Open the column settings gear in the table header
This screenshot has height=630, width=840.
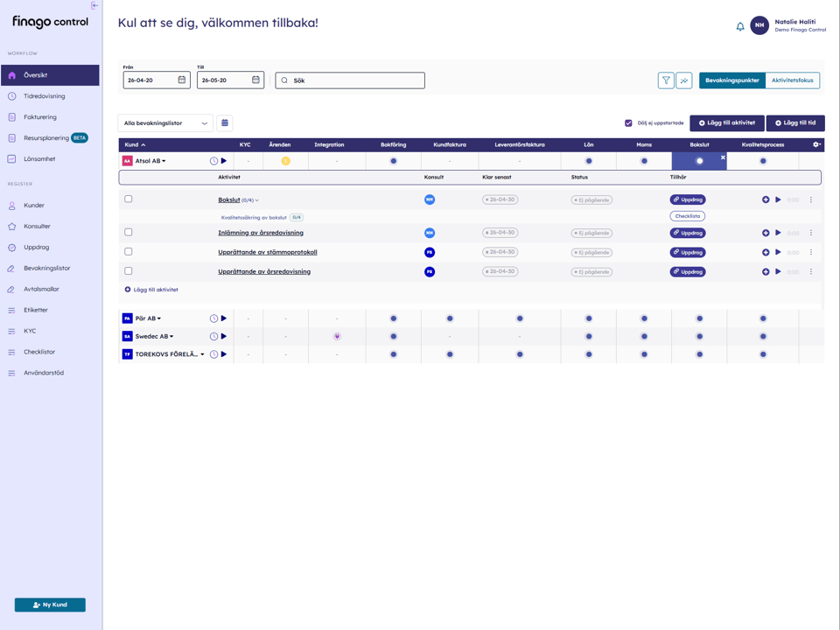coord(816,144)
